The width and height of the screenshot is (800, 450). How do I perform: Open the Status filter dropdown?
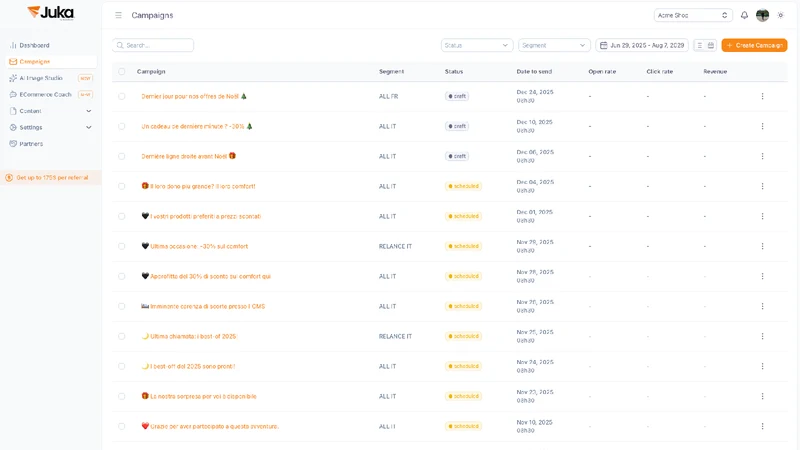(x=477, y=45)
